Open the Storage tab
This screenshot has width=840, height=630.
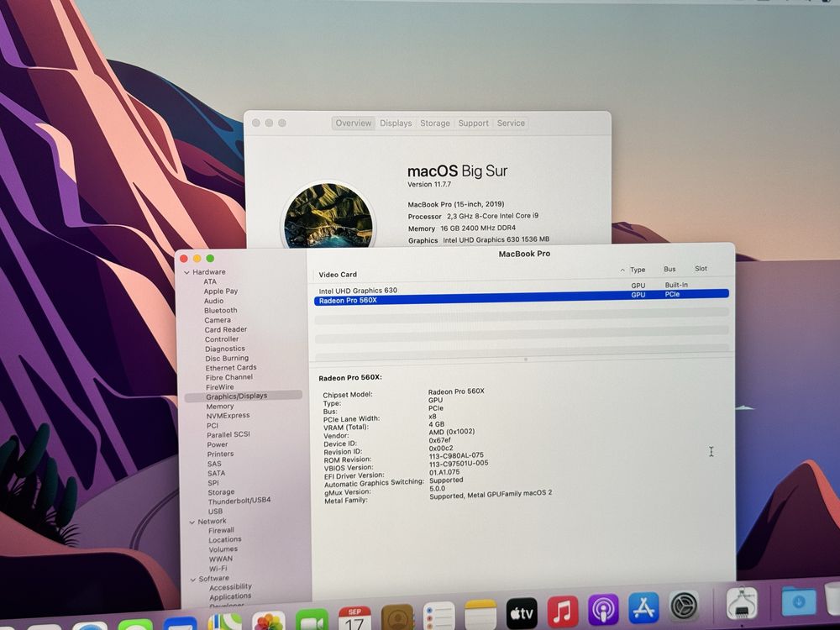click(435, 123)
